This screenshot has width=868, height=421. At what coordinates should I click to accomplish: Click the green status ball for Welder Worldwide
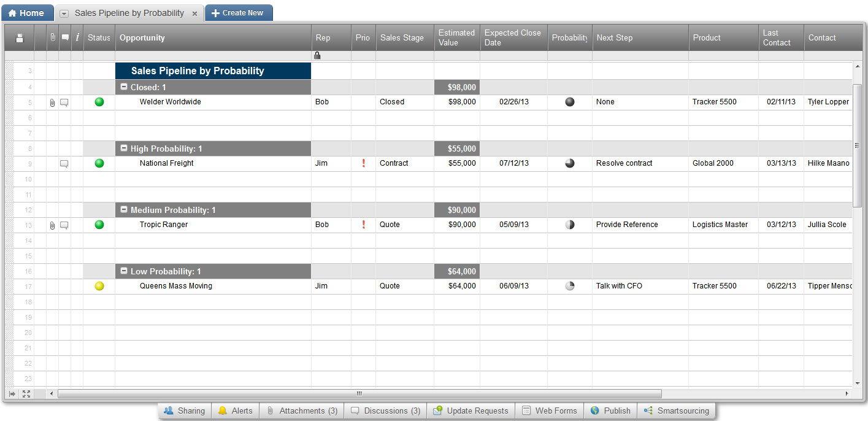click(x=99, y=102)
